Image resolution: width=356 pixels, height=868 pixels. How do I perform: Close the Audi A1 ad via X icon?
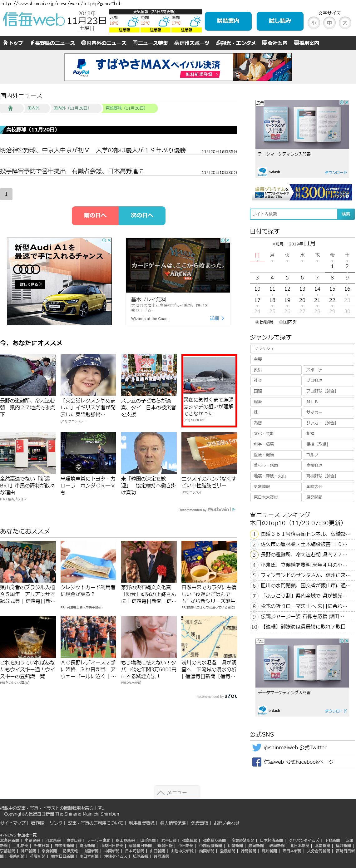click(109, 240)
